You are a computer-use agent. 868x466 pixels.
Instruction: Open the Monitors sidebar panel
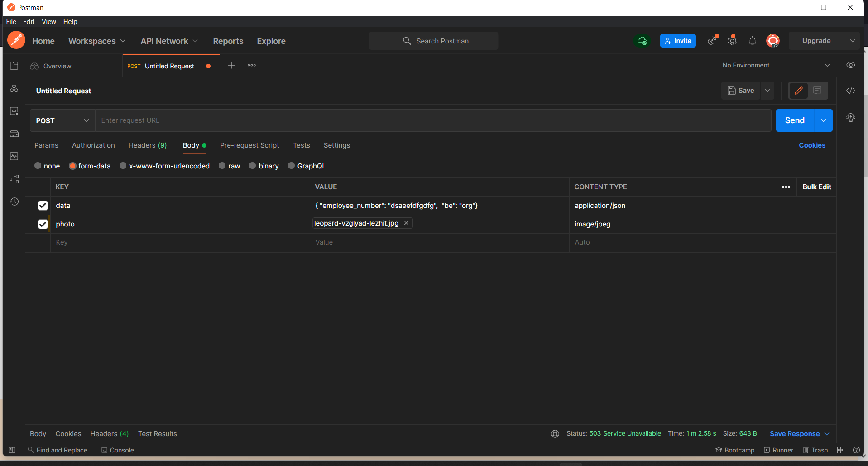coord(14,156)
